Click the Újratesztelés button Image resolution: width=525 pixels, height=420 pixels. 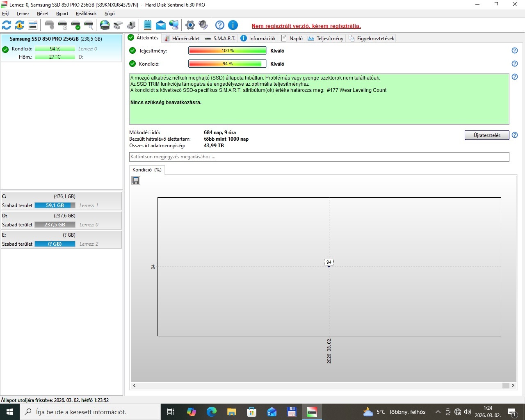pyautogui.click(x=487, y=135)
